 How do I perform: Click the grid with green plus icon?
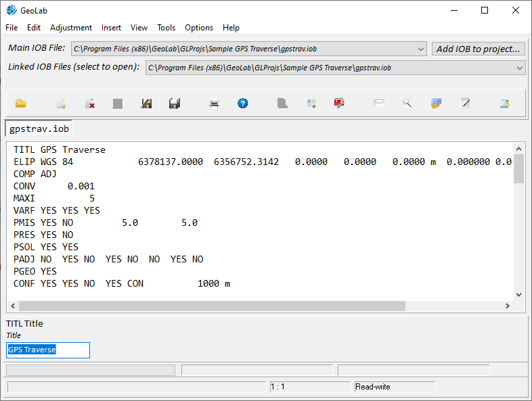311,103
